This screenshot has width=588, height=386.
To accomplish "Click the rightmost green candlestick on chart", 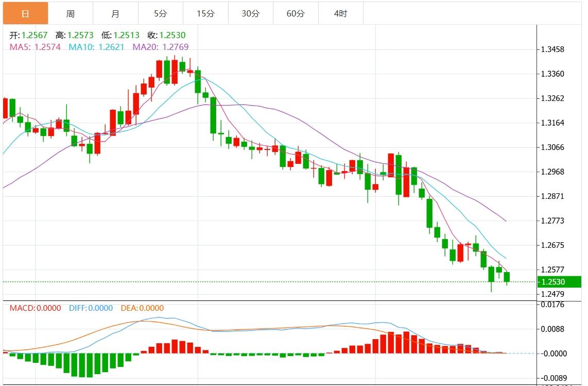I will (x=507, y=277).
